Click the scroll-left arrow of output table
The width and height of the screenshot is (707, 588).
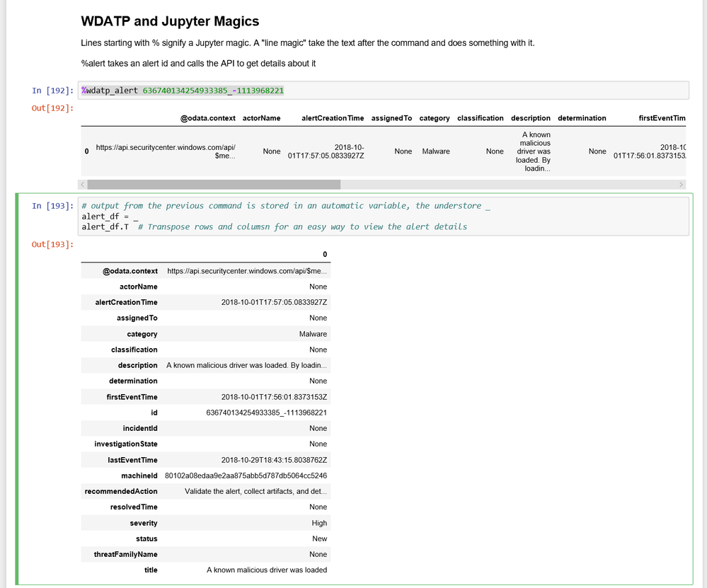[x=83, y=185]
